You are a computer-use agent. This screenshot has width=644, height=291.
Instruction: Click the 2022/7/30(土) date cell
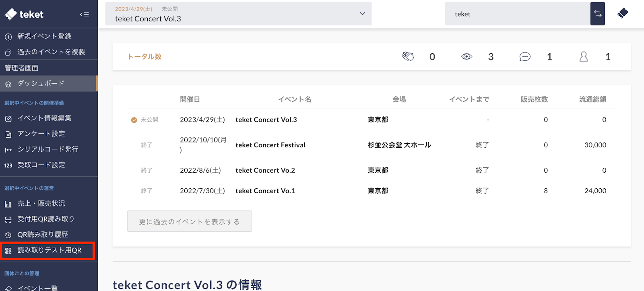(x=202, y=191)
